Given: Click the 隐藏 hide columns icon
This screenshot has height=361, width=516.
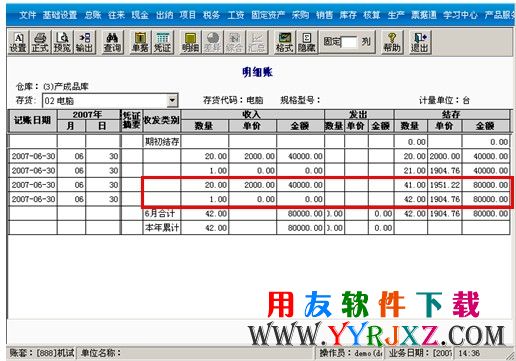Looking at the screenshot, I should coord(307,42).
